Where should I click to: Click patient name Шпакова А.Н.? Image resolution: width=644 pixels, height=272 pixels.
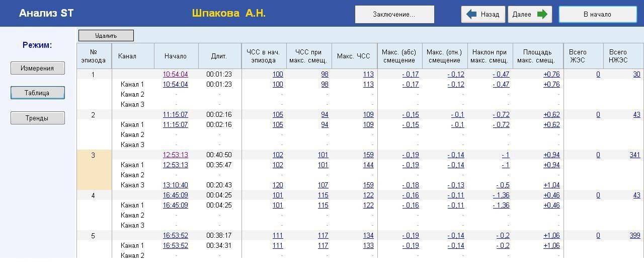coord(229,14)
